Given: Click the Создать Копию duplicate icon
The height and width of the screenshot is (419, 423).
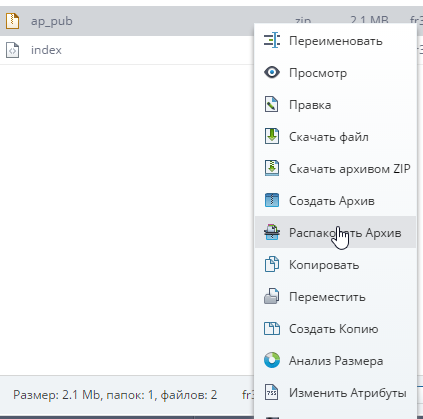Looking at the screenshot, I should tap(272, 328).
